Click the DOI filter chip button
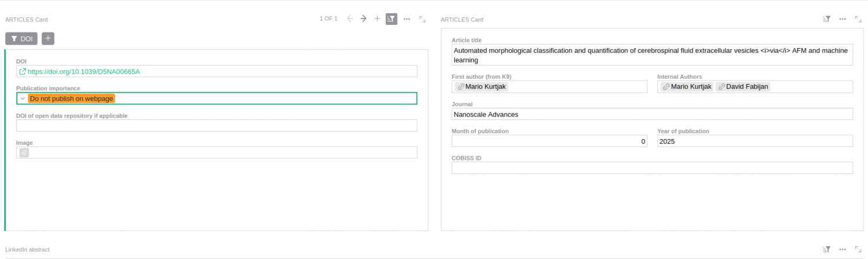This screenshot has height=259, width=868. (x=21, y=39)
